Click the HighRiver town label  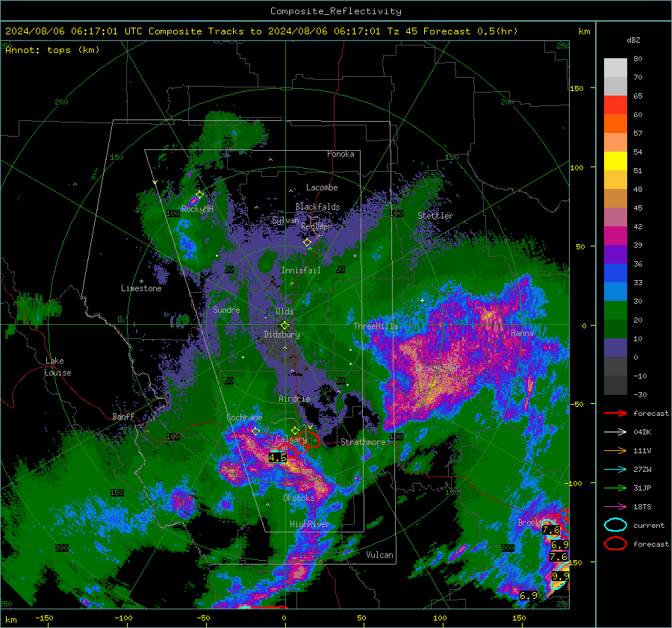point(309,524)
